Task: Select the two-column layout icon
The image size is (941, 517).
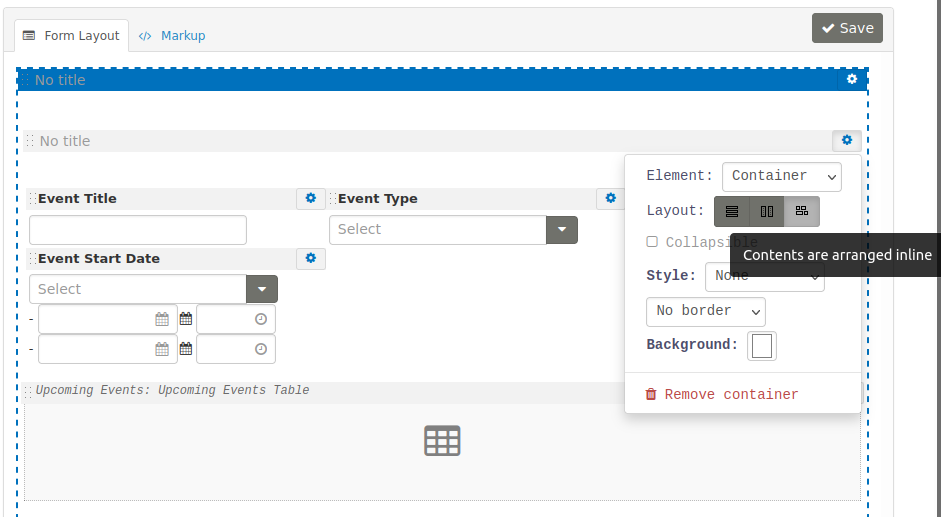Action: (767, 211)
